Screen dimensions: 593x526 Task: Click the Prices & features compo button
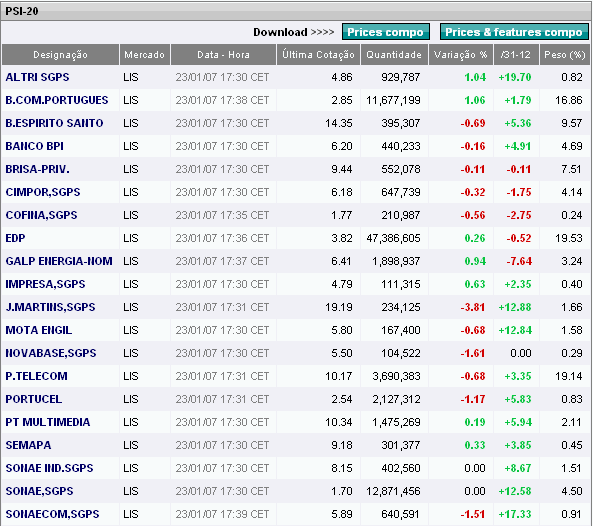[514, 32]
